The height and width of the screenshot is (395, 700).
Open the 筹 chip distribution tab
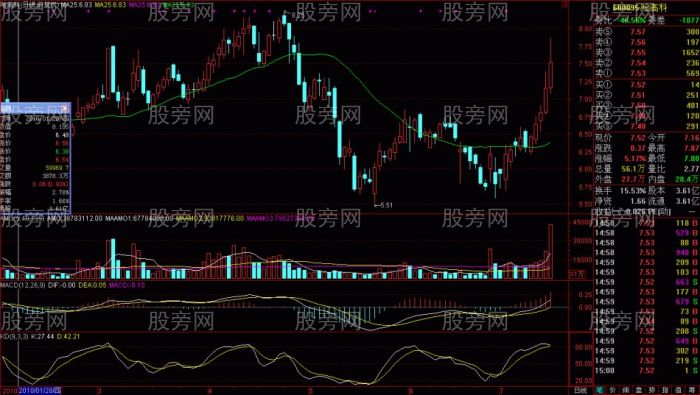click(692, 390)
